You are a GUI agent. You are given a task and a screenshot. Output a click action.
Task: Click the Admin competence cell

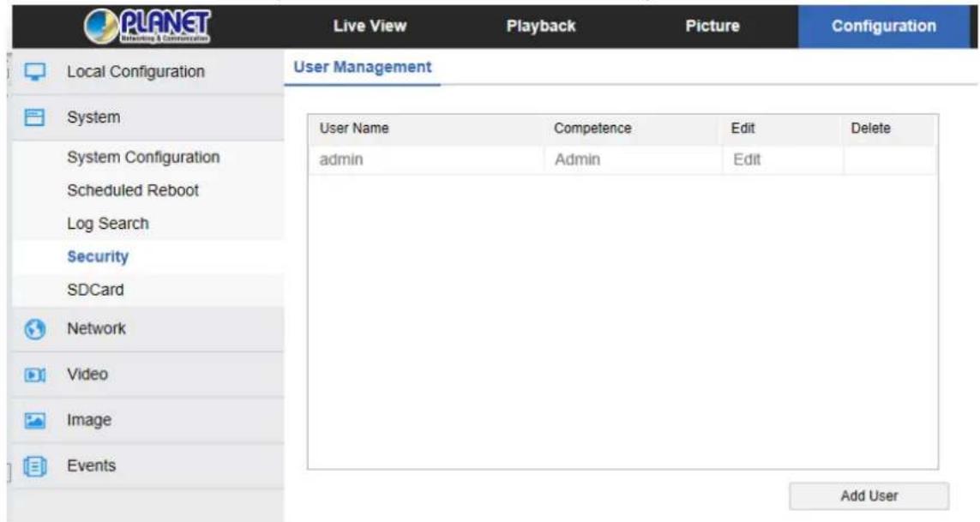pyautogui.click(x=633, y=159)
